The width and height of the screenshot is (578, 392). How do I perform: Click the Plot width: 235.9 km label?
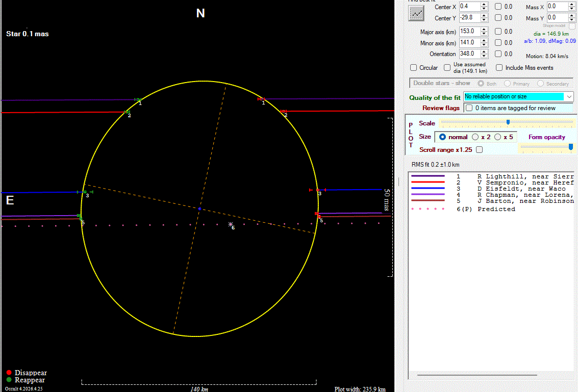tap(360, 389)
